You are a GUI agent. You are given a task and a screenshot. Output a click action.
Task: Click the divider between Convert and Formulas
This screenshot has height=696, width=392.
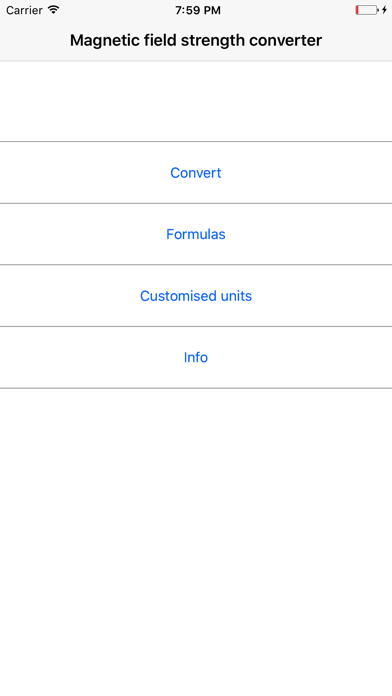pos(196,203)
